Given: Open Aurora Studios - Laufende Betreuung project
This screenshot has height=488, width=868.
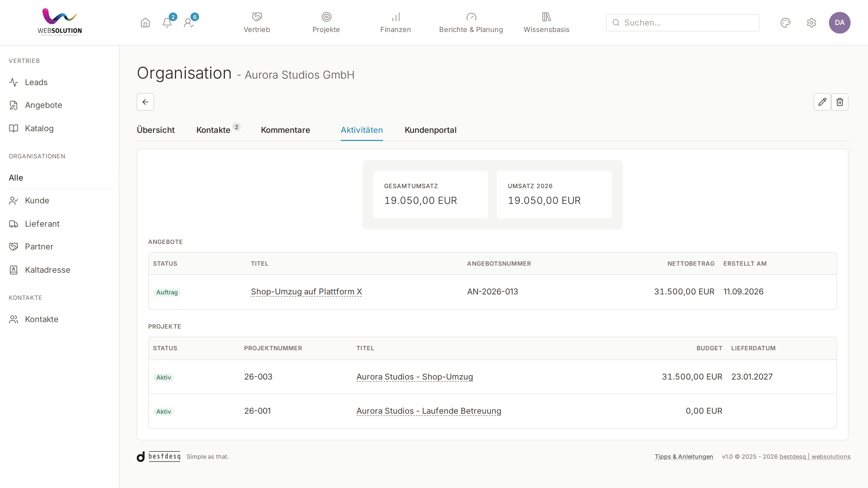Looking at the screenshot, I should [429, 411].
